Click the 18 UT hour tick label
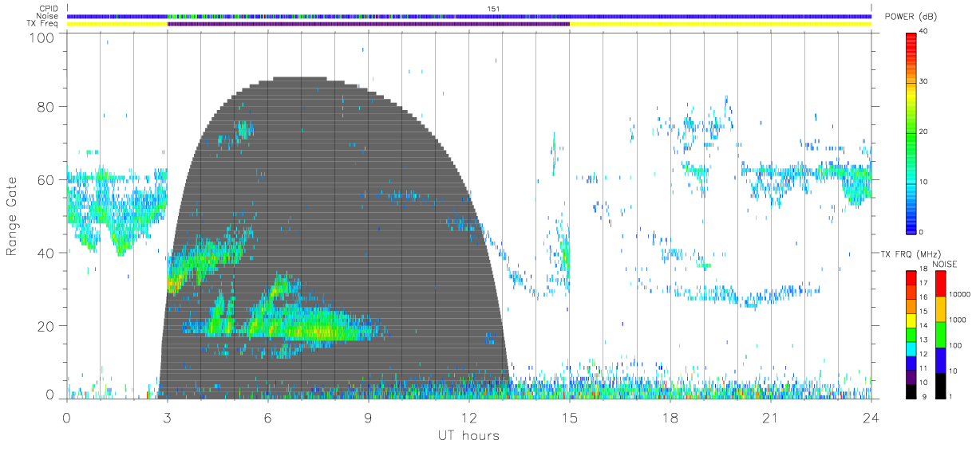980x452 pixels. (x=670, y=418)
